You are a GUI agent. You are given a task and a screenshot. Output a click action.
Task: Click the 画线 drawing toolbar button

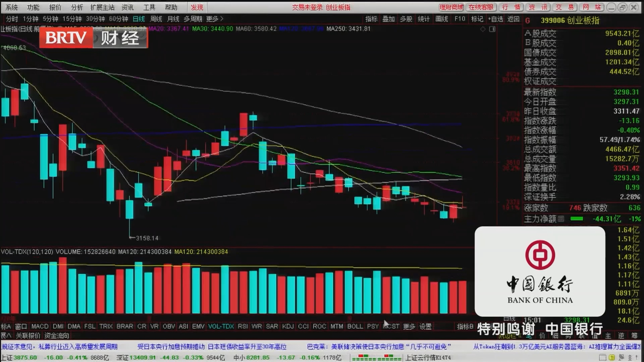point(441,19)
